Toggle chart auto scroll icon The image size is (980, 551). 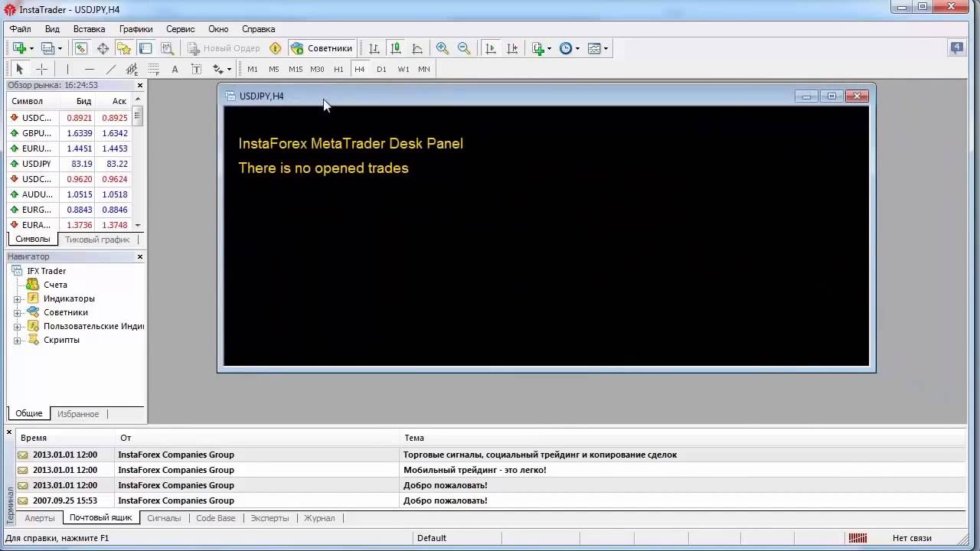(491, 48)
